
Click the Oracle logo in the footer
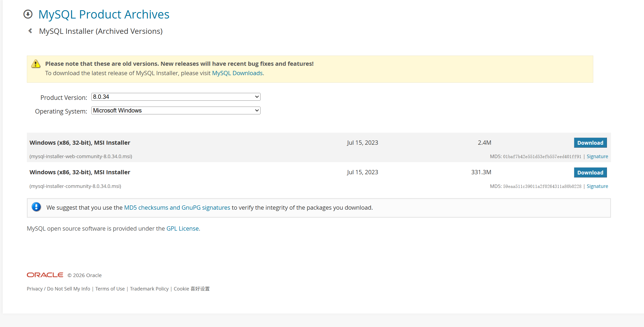pos(45,275)
